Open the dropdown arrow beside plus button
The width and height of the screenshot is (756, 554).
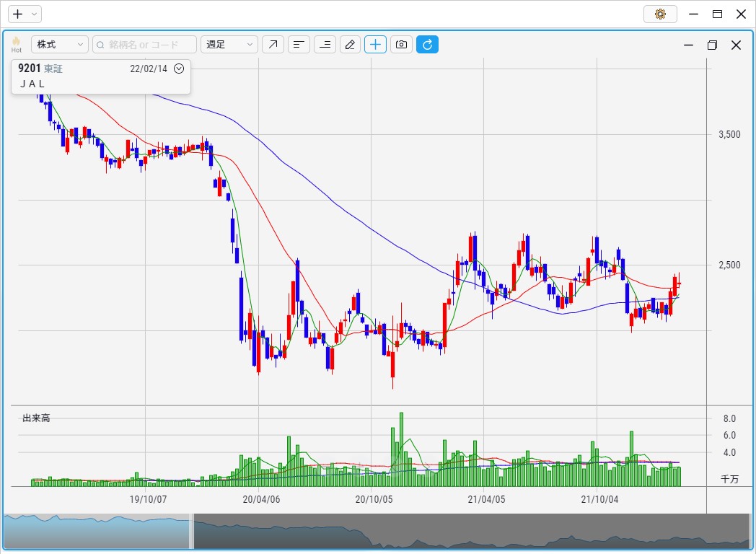(35, 14)
